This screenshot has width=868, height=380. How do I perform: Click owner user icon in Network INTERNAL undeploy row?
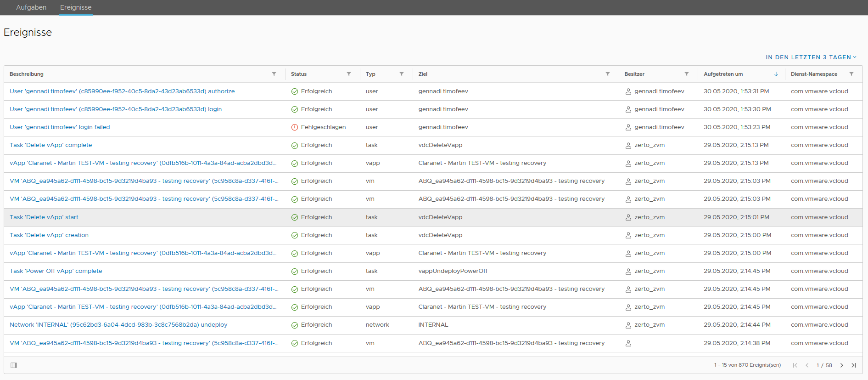(628, 325)
